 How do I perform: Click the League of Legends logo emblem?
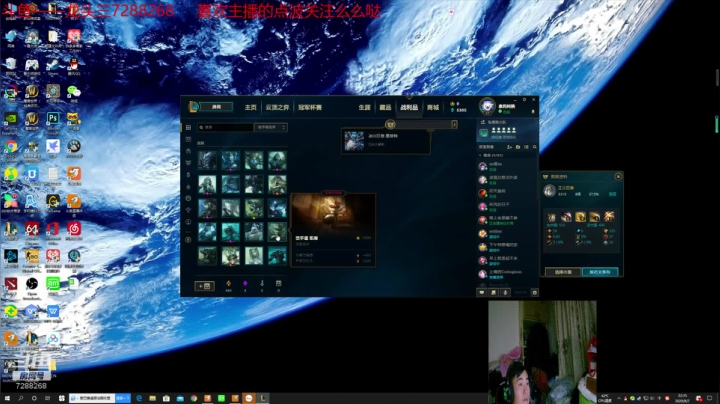(193, 107)
